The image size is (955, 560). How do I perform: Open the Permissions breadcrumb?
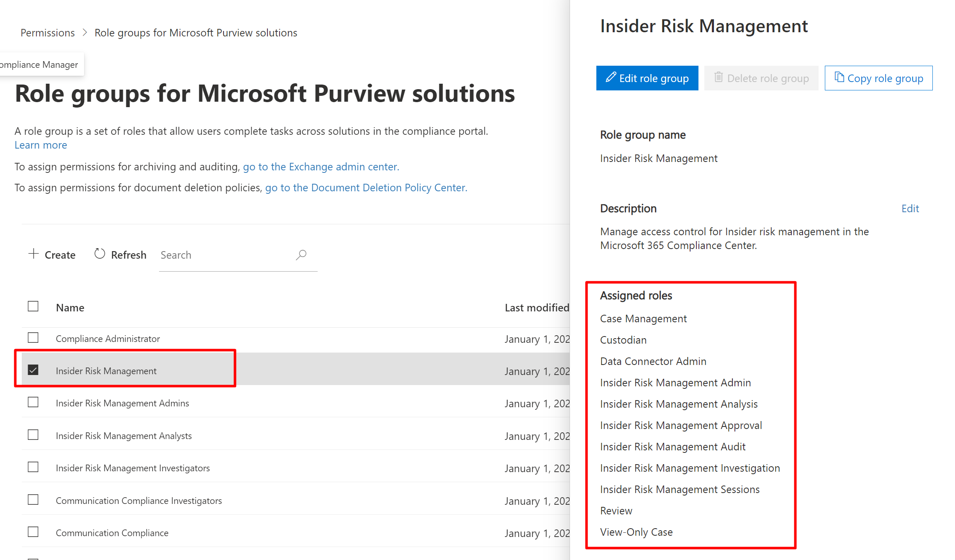pyautogui.click(x=48, y=33)
